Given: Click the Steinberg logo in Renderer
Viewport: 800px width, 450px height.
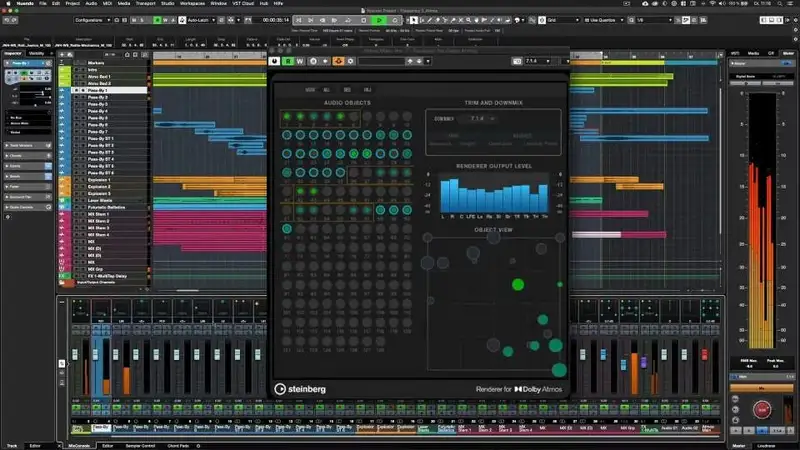Looking at the screenshot, I should (300, 389).
